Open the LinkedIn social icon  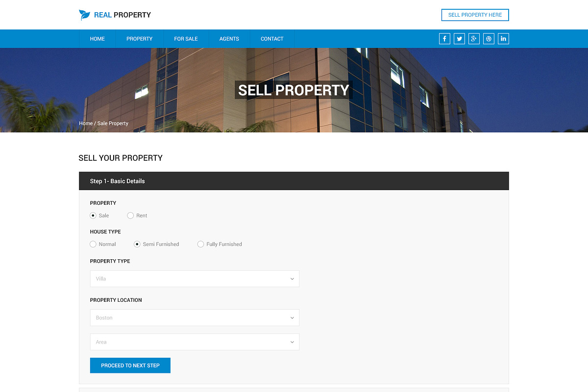[503, 39]
